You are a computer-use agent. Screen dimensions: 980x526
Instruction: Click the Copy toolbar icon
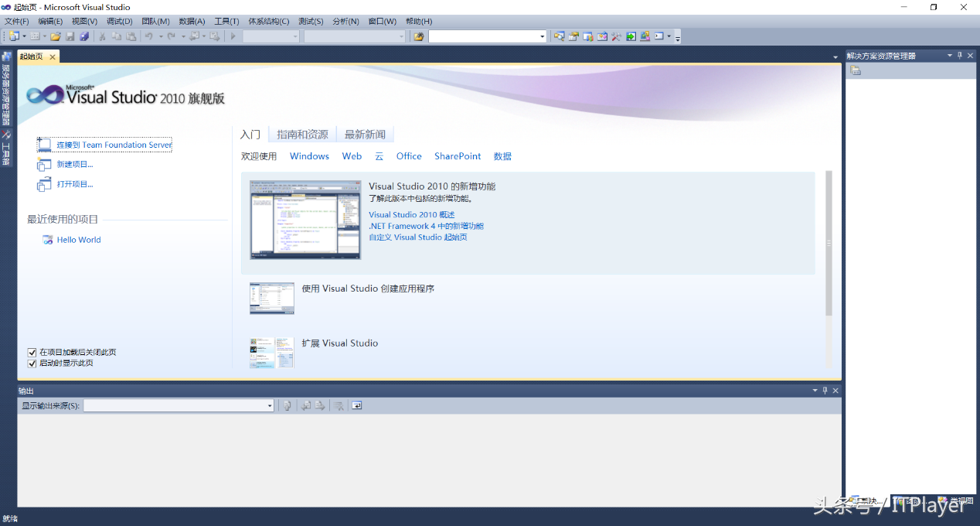coord(117,36)
